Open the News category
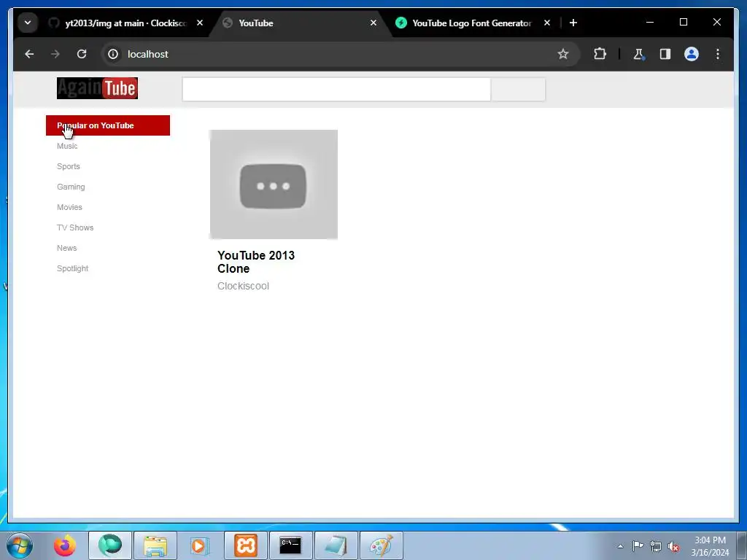The image size is (747, 560). (x=66, y=248)
